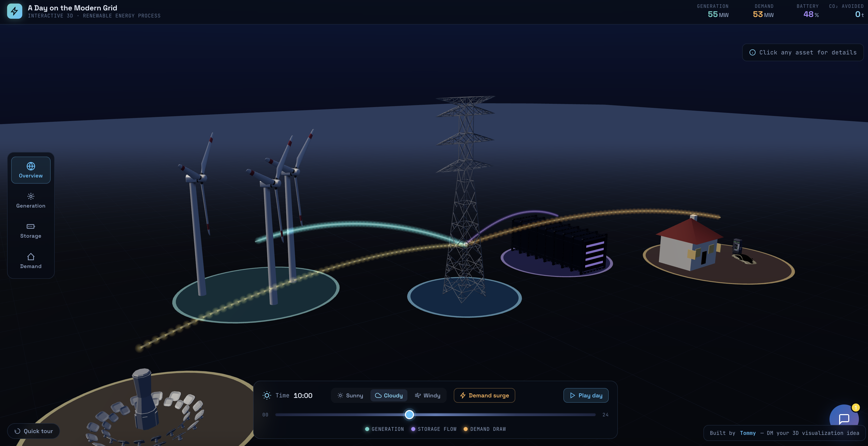868x446 pixels.
Task: Trigger the Demand surge button
Action: pyautogui.click(x=484, y=395)
